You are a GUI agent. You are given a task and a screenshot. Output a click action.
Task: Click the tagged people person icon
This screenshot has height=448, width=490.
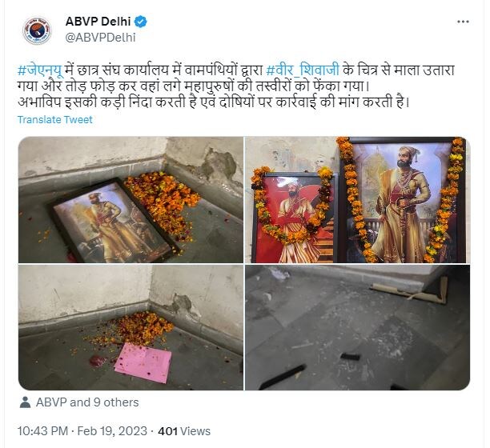point(25,402)
